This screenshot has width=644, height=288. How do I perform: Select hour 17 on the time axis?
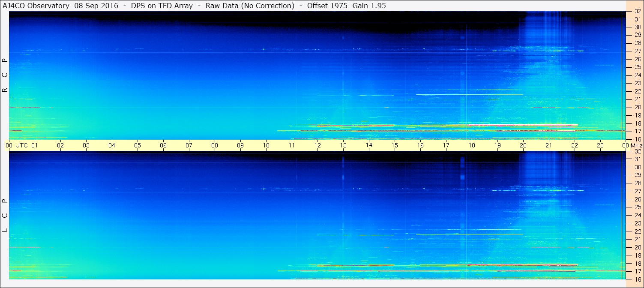pyautogui.click(x=446, y=145)
